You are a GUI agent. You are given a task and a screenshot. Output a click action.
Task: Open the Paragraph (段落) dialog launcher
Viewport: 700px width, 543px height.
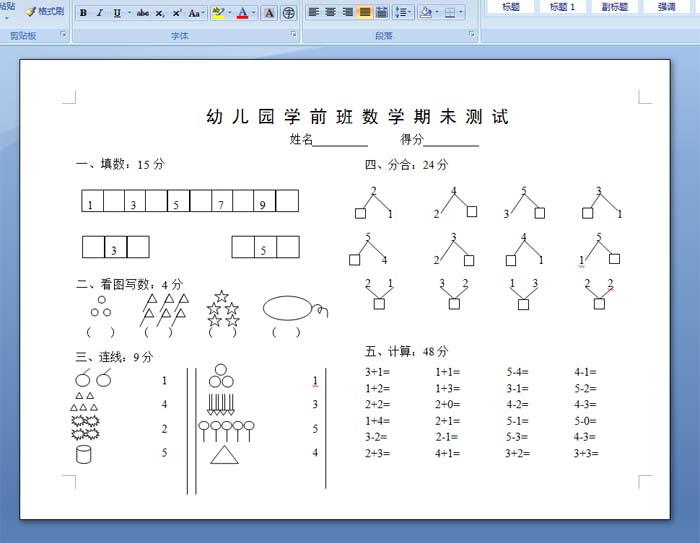click(472, 34)
